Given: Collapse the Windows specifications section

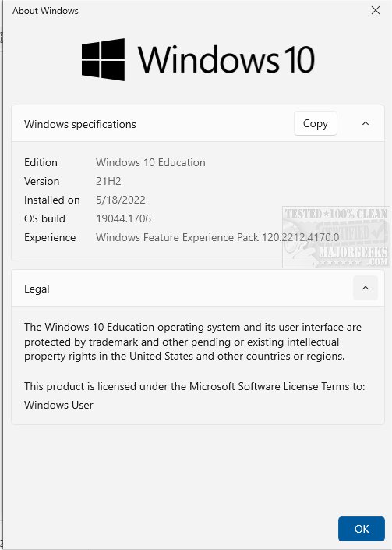Looking at the screenshot, I should click(x=366, y=123).
